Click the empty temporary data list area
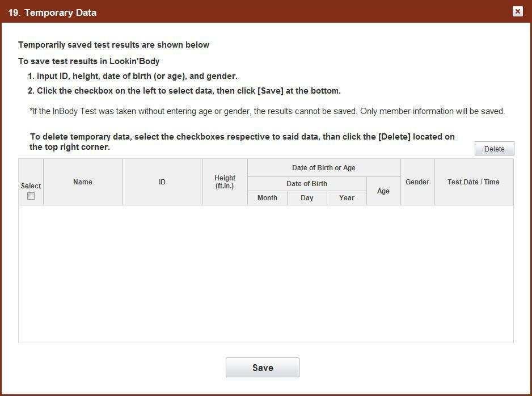Screen dimensions: 532x396 point(265,274)
